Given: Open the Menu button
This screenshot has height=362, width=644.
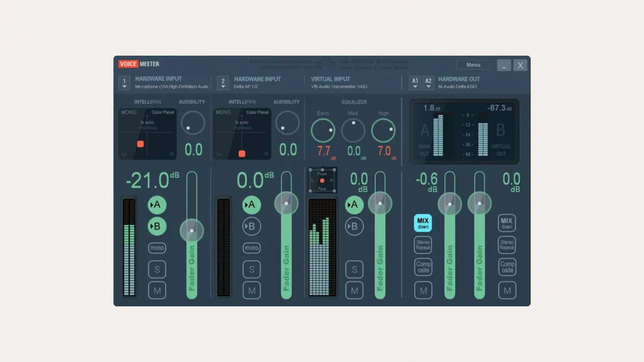Looking at the screenshot, I should 473,65.
